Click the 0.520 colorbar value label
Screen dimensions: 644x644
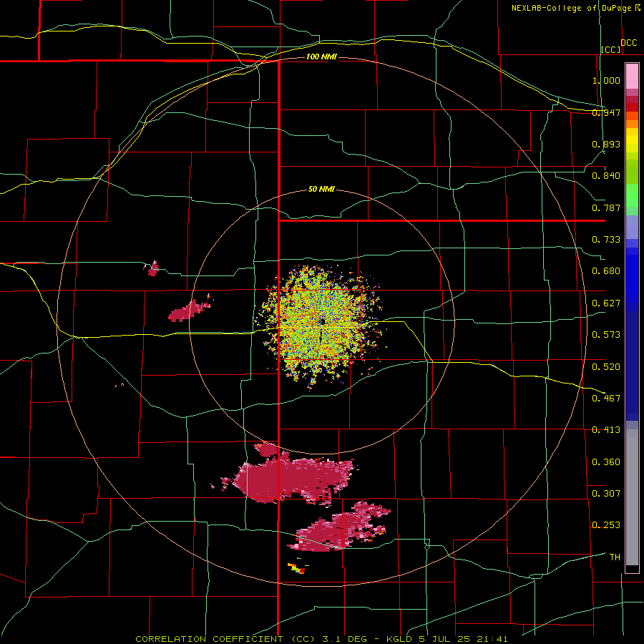(x=606, y=367)
